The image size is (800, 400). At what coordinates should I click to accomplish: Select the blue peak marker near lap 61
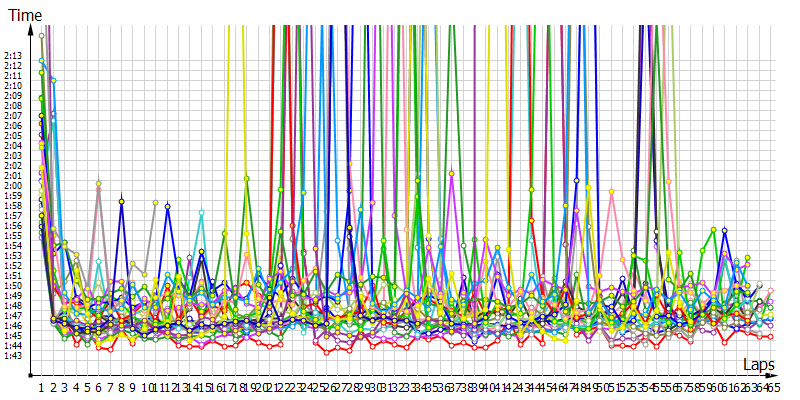tap(724, 230)
